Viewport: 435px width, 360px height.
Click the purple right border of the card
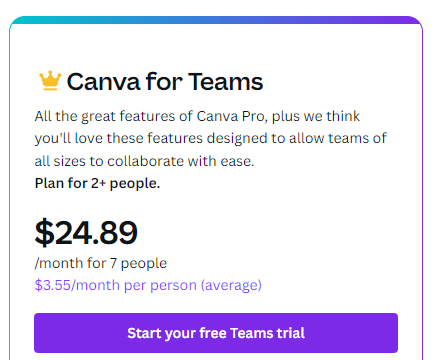tap(422, 193)
